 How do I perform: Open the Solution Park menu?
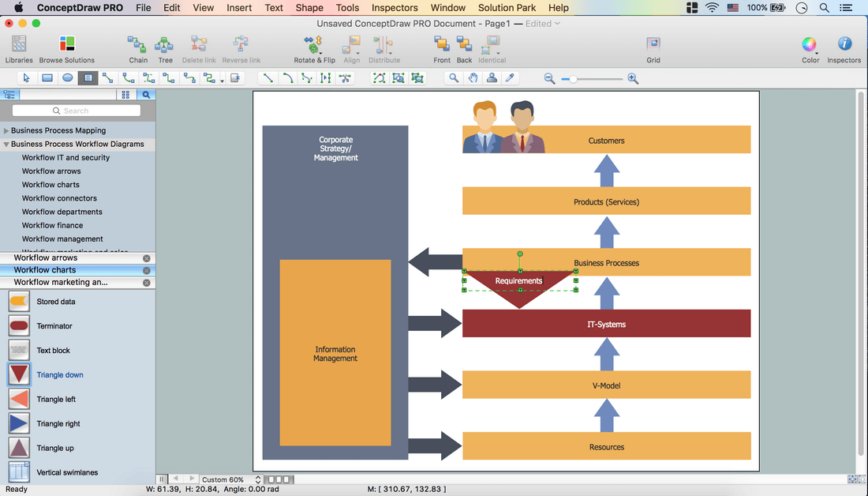[507, 8]
